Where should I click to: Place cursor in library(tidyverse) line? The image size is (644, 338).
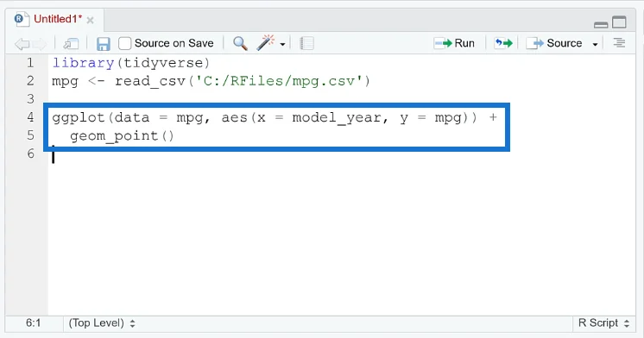pos(131,63)
